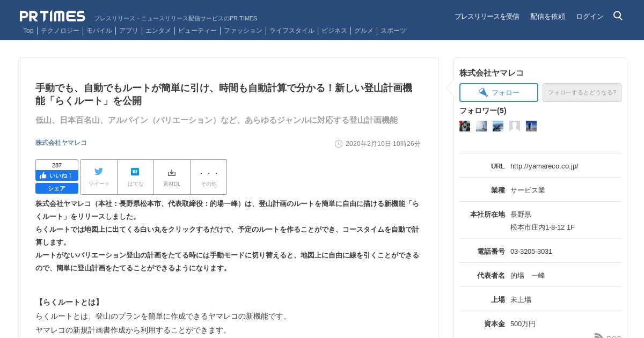644x338 pixels.
Task: Open グルメ category
Action: 364,31
